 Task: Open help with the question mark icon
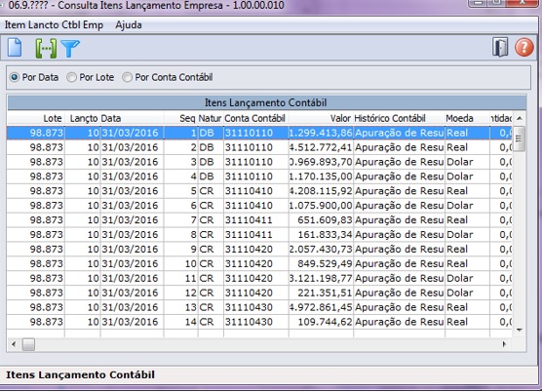pyautogui.click(x=524, y=47)
